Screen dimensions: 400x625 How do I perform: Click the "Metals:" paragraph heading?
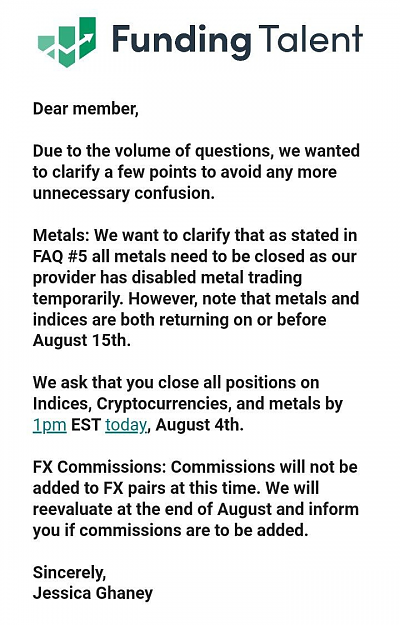point(62,235)
